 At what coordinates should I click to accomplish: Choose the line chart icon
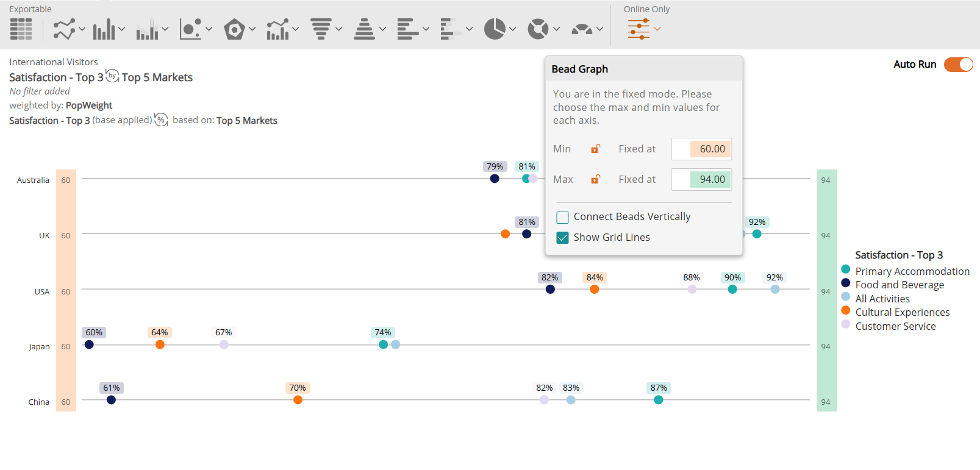coord(64,29)
